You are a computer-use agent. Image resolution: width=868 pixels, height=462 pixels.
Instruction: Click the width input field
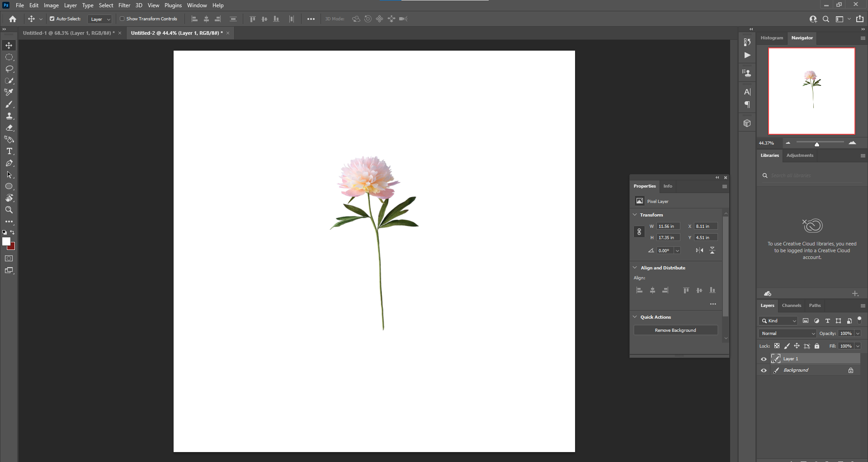point(668,226)
